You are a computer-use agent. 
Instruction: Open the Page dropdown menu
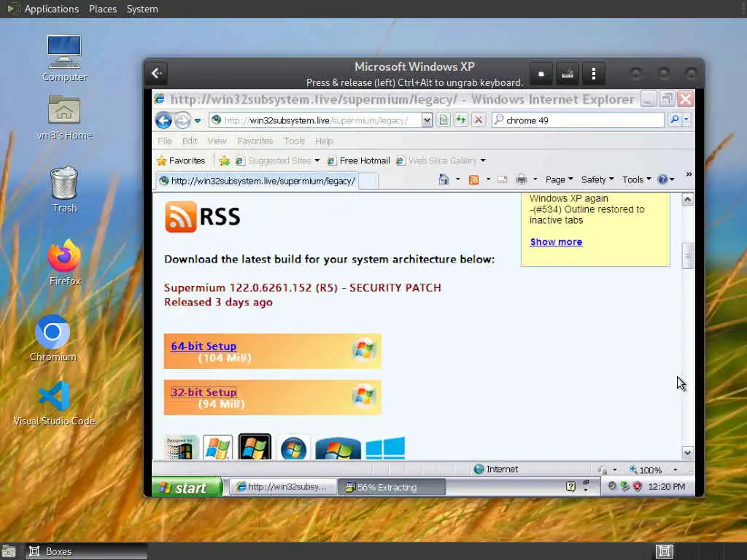(x=559, y=179)
